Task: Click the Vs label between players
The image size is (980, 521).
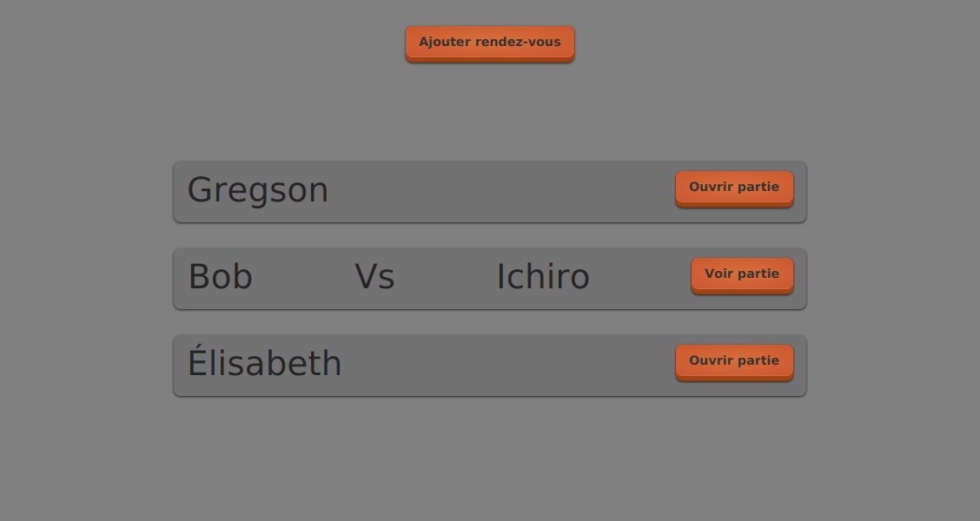Action: coord(374,277)
